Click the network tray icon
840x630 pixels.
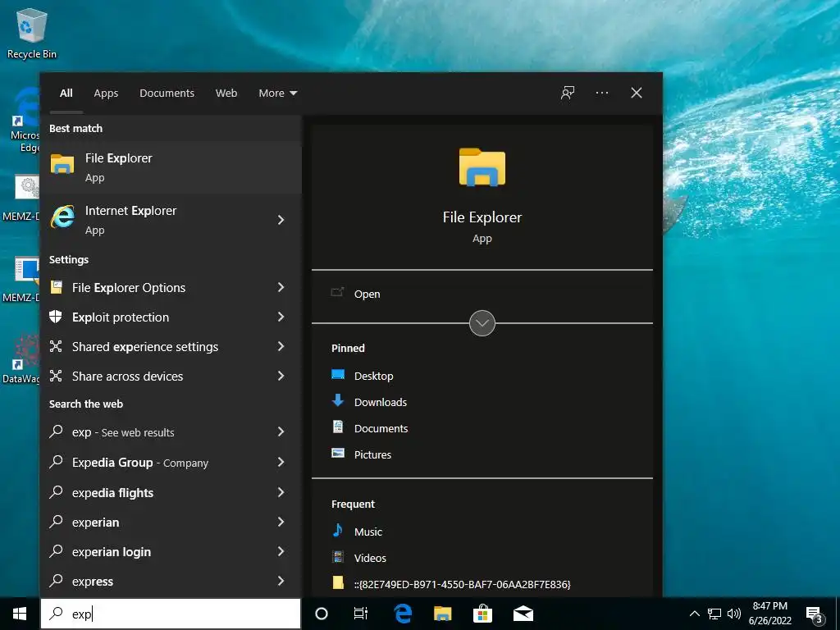point(714,614)
